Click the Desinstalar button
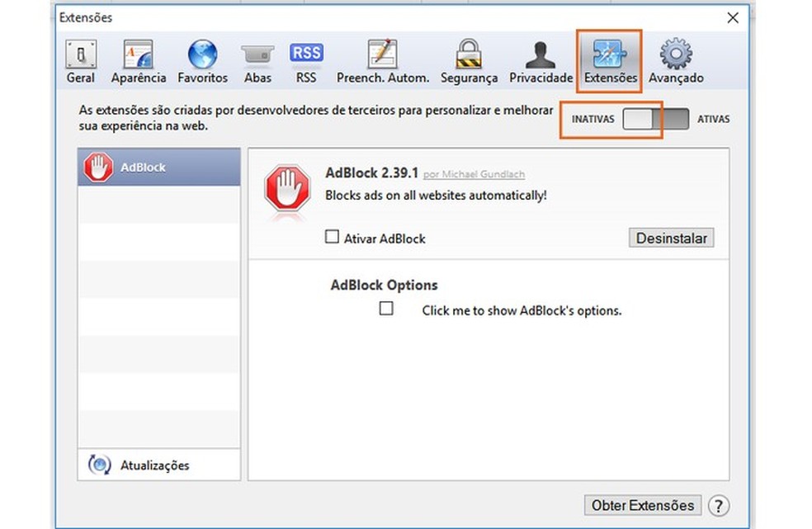This screenshot has width=812, height=529. (671, 238)
